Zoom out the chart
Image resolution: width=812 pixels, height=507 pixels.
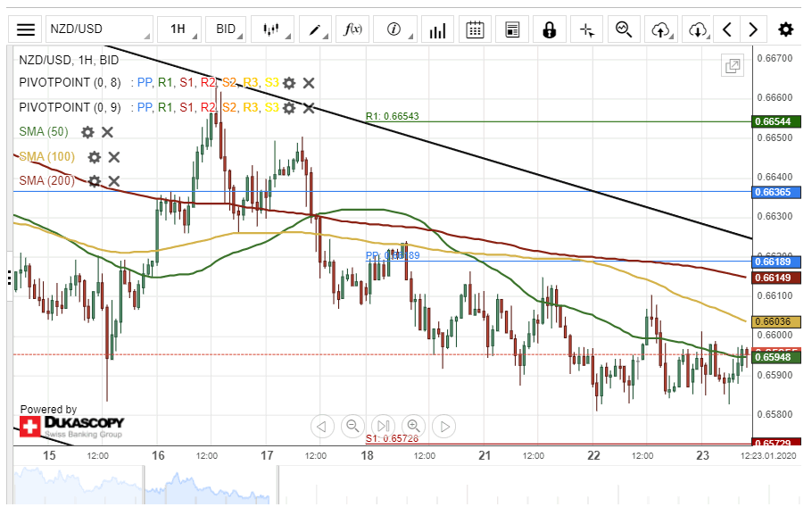352,426
